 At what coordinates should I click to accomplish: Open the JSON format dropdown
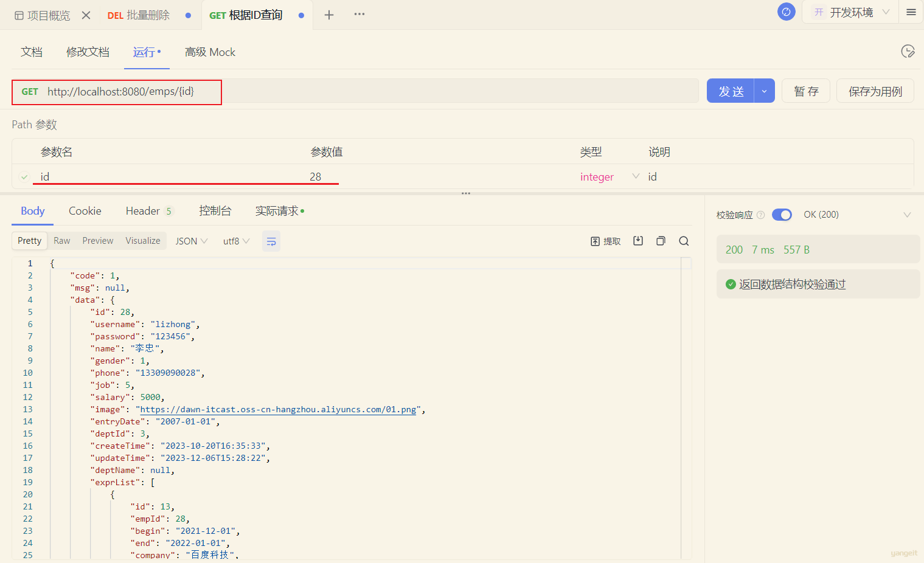(x=192, y=241)
